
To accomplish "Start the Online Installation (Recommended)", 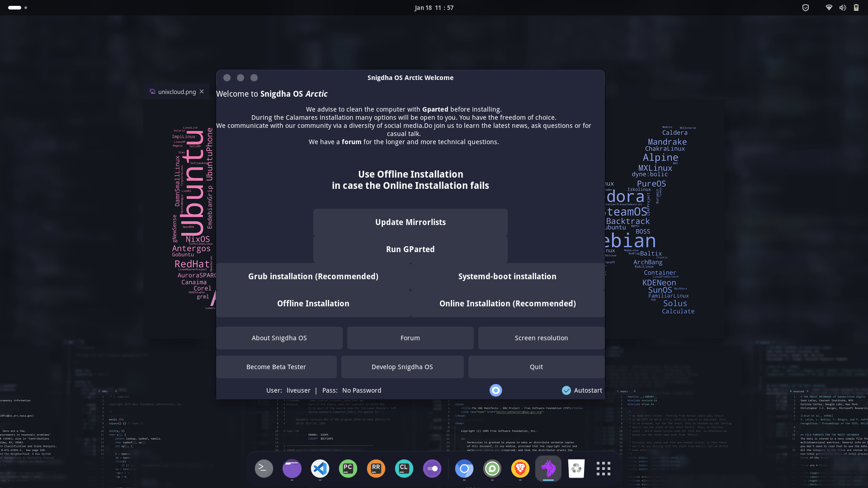I will (507, 303).
